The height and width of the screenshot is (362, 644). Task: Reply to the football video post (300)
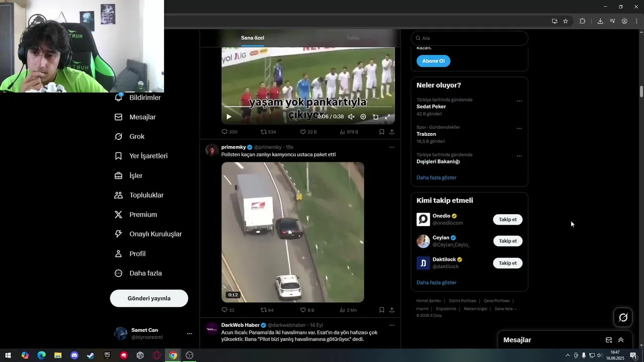coord(229,132)
